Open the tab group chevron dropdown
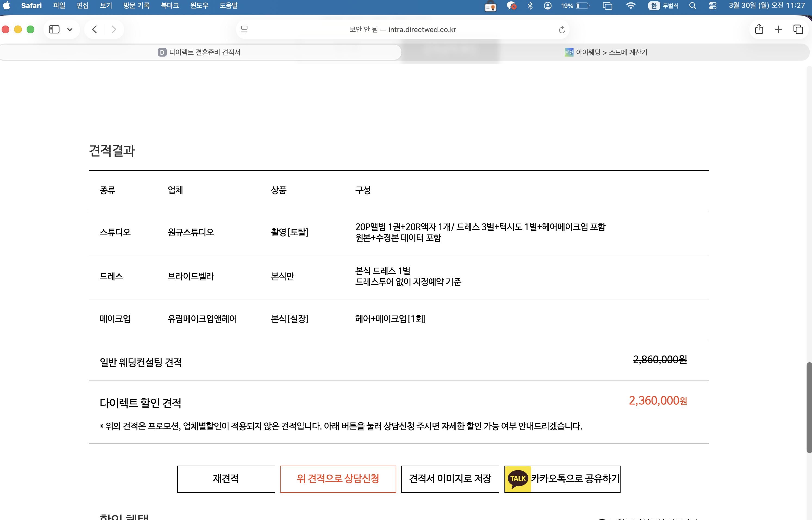The width and height of the screenshot is (812, 520). point(70,29)
